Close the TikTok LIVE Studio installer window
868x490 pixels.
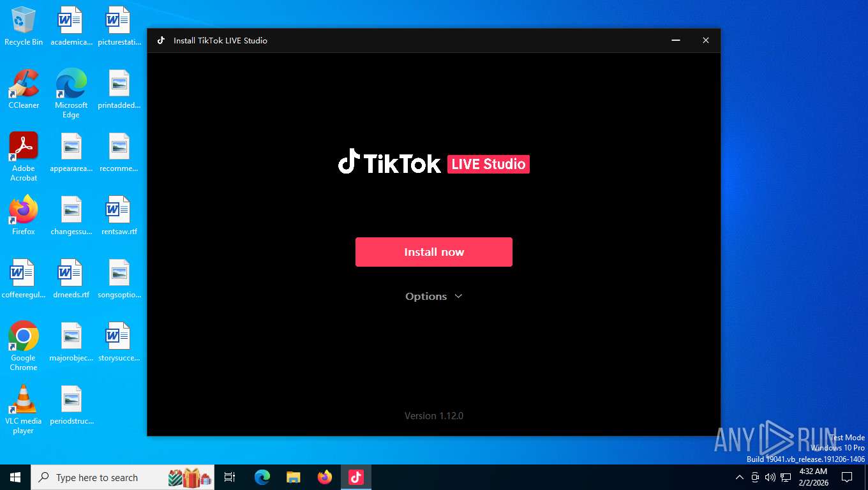[705, 40]
